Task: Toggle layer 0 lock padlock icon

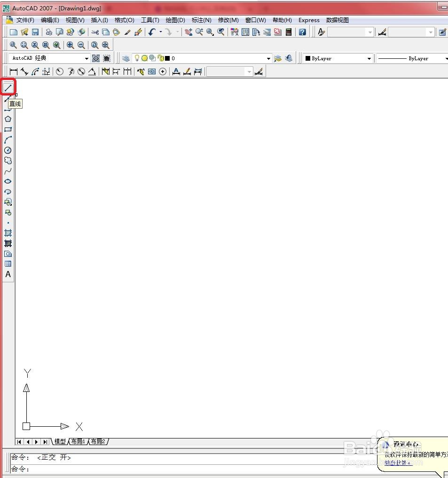Action: [160, 58]
